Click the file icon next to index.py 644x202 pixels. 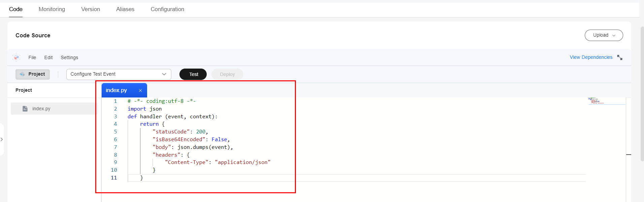[25, 109]
